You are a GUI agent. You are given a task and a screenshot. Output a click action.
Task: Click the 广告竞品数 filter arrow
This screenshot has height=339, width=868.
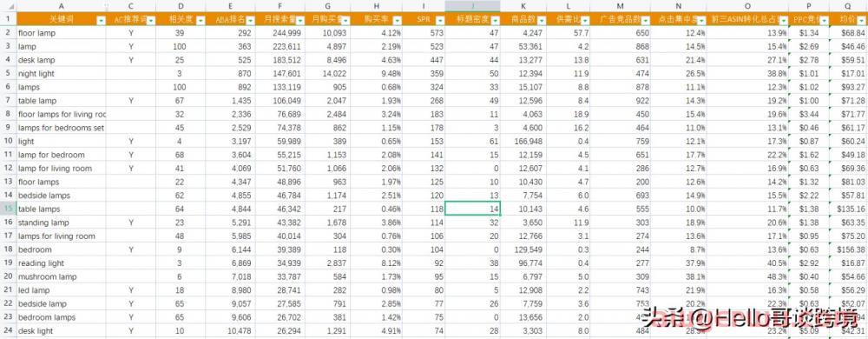(x=645, y=20)
